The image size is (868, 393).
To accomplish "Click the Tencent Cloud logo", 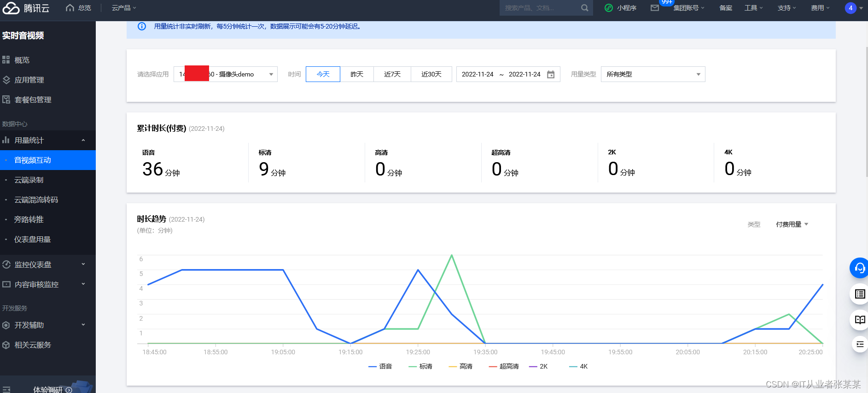I will point(26,8).
